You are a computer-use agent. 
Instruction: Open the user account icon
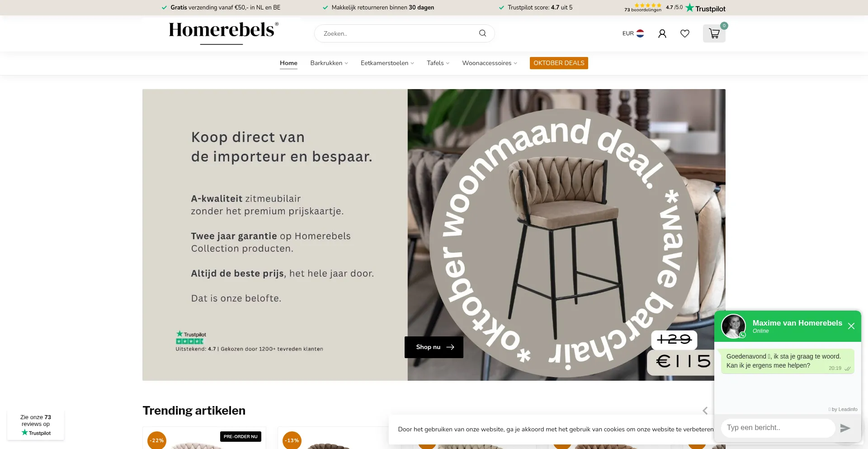pos(662,33)
